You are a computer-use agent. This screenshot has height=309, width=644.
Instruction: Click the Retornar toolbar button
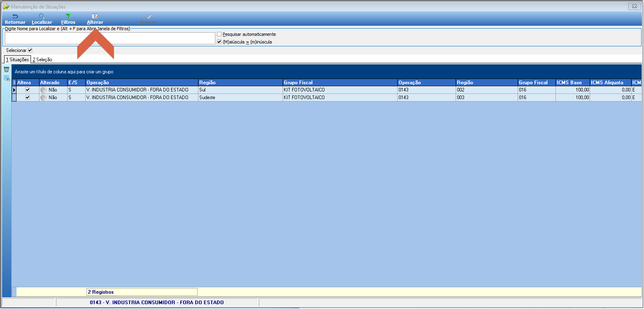click(15, 19)
